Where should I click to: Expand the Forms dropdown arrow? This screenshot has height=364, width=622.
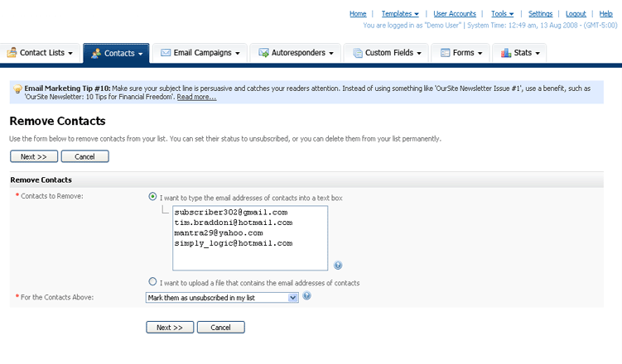(x=480, y=53)
